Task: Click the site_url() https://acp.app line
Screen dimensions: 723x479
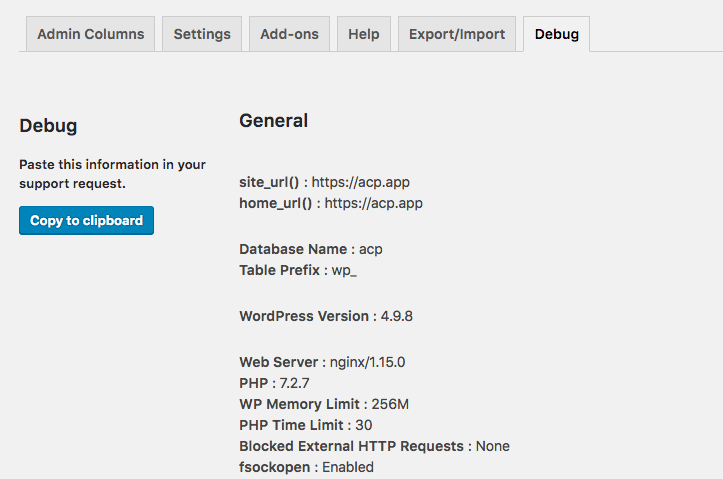Action: click(x=324, y=182)
